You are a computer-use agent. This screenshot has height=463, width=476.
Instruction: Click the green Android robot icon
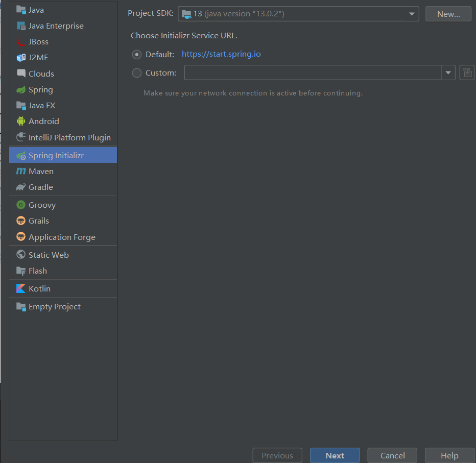coord(21,121)
